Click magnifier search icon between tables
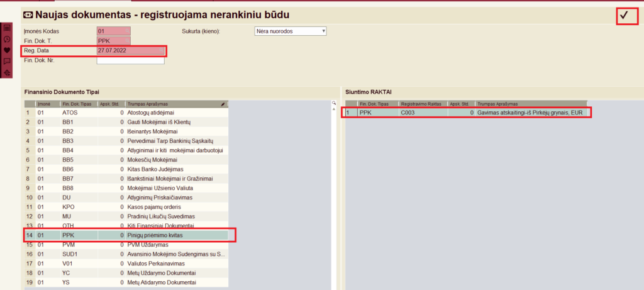The width and height of the screenshot is (644, 290). click(x=334, y=103)
